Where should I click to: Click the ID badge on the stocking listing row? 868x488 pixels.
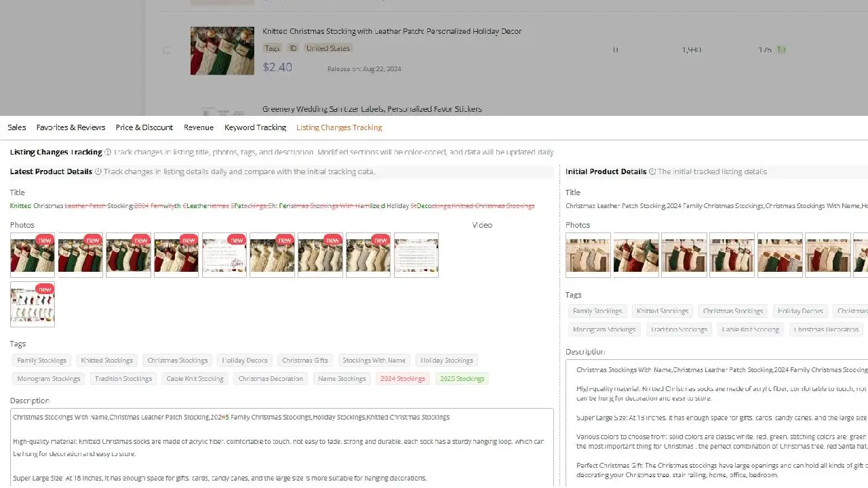point(293,48)
